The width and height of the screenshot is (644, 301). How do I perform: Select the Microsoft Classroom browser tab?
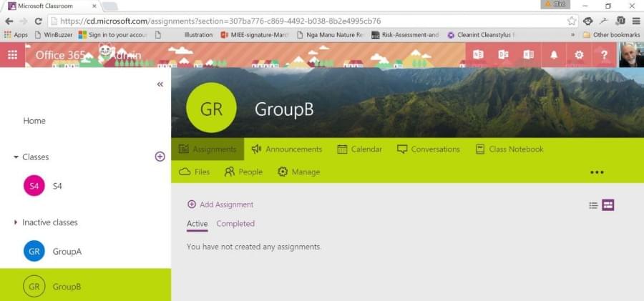tap(52, 6)
